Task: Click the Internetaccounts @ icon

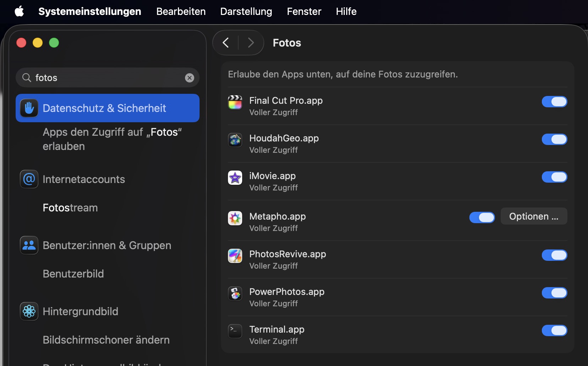Action: point(29,179)
